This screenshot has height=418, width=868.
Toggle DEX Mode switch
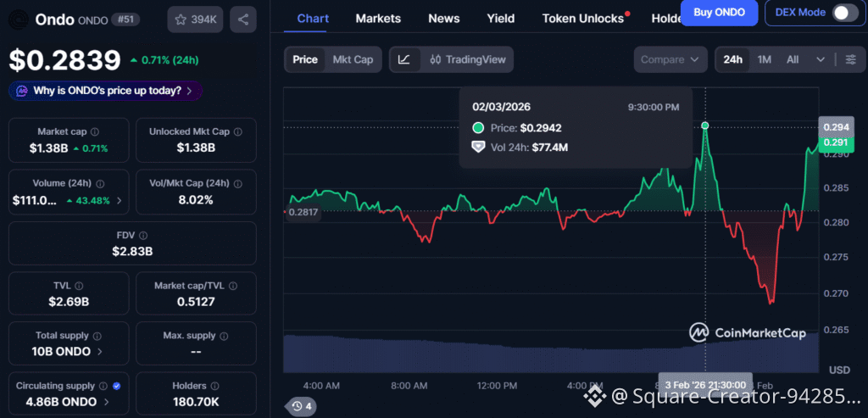pyautogui.click(x=844, y=12)
